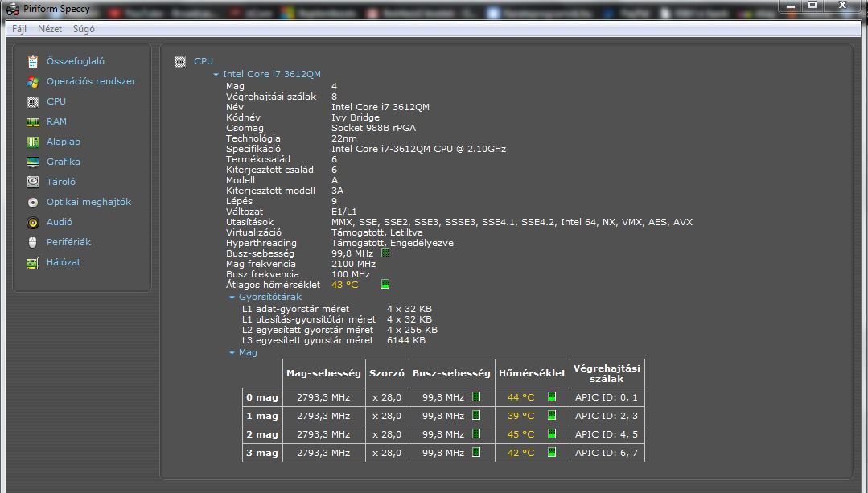This screenshot has height=493, width=868.
Task: Click the Mag-sebesség column header
Action: tap(324, 373)
